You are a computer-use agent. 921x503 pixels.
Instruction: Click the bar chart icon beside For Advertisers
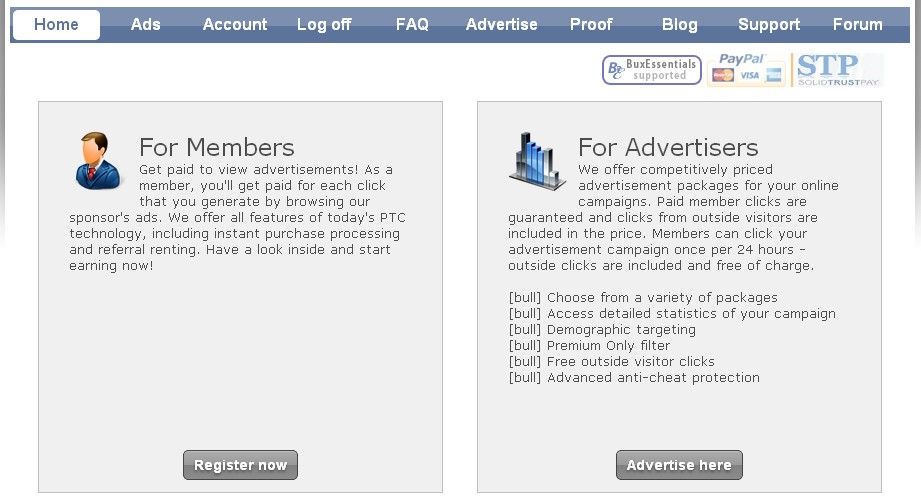(537, 161)
